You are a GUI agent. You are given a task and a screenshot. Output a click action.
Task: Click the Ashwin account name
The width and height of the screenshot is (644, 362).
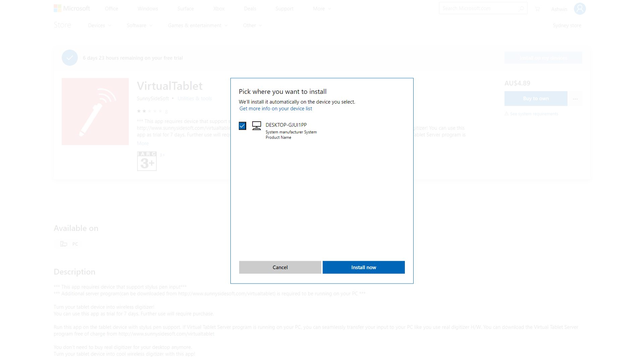559,9
